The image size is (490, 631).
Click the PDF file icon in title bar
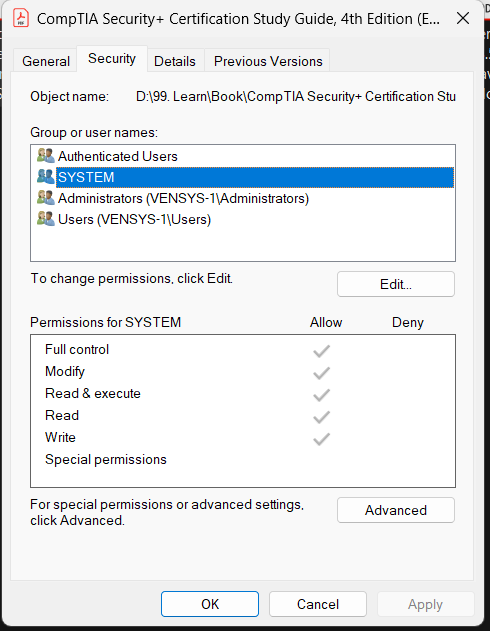[21, 19]
